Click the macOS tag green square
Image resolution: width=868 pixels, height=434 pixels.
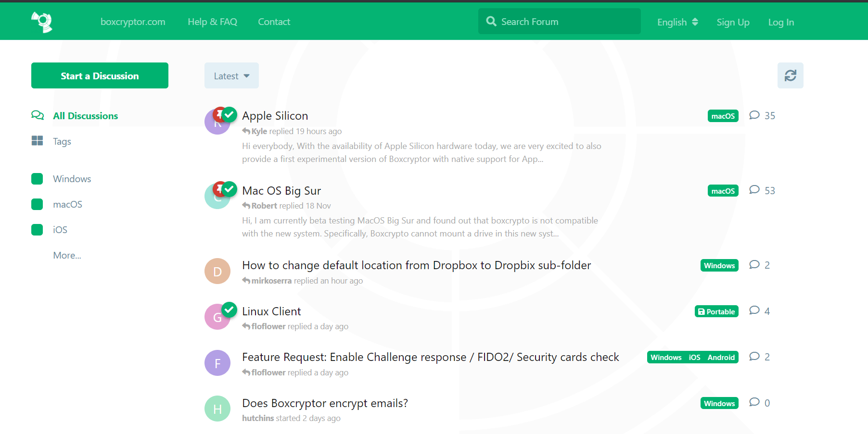tap(37, 204)
